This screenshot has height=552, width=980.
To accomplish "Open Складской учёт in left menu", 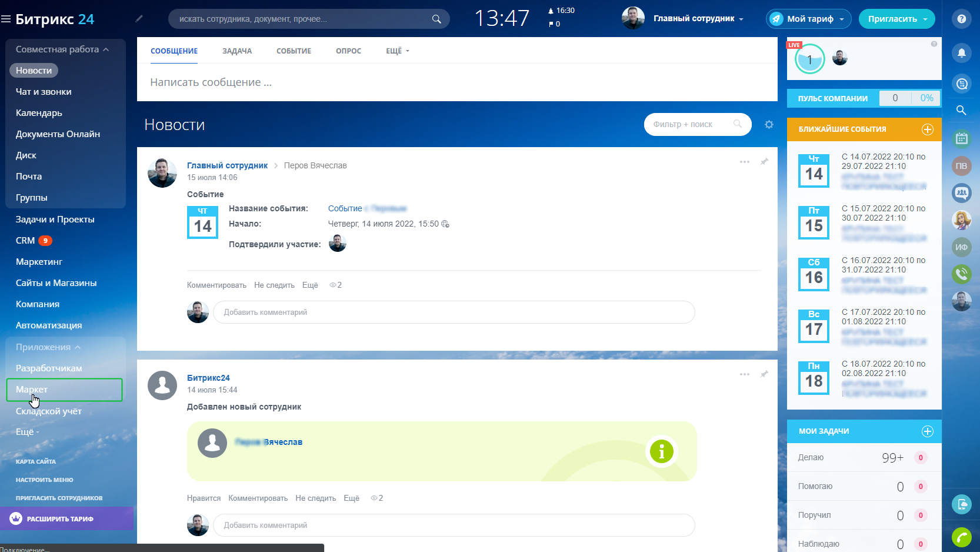I will [x=48, y=411].
